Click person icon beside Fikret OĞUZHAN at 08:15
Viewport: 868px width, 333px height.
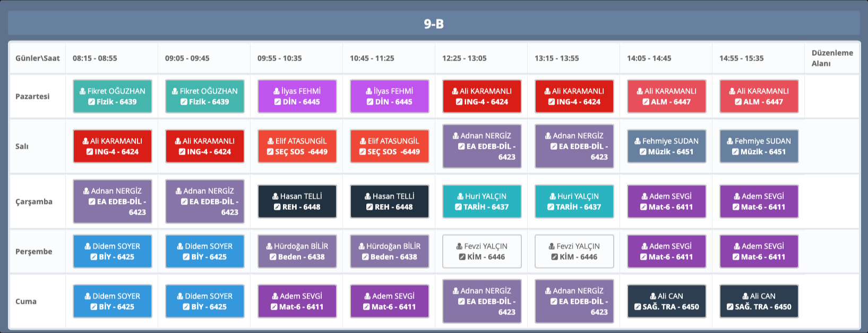(x=83, y=91)
